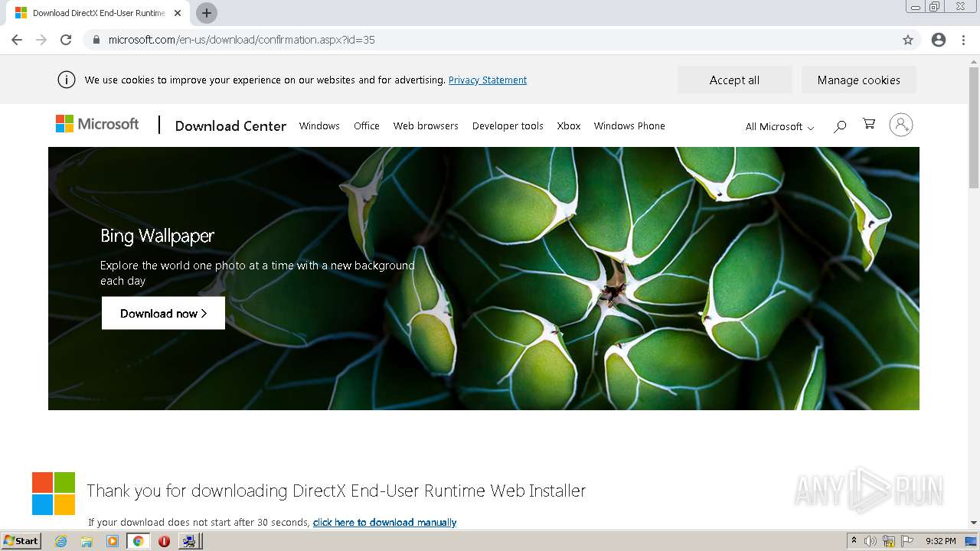Open the Web browsers menu item
This screenshot has width=980, height=551.
click(x=426, y=126)
